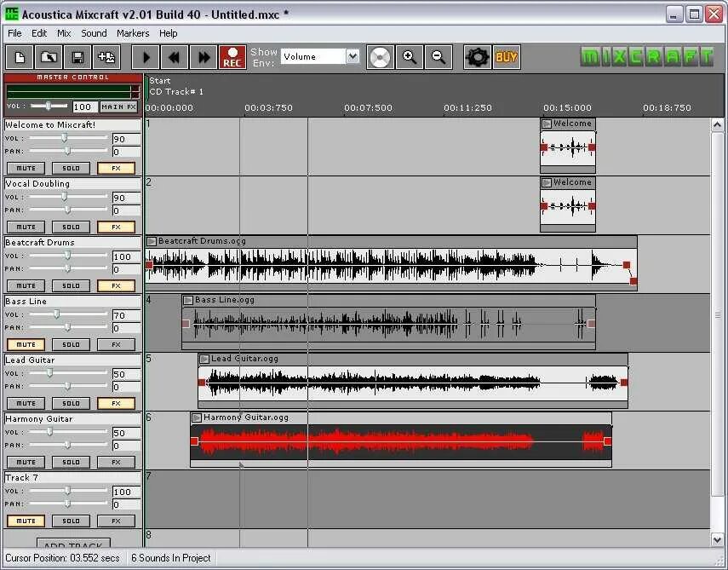Click the Cursor Position status text
The height and width of the screenshot is (570, 728).
tap(62, 558)
